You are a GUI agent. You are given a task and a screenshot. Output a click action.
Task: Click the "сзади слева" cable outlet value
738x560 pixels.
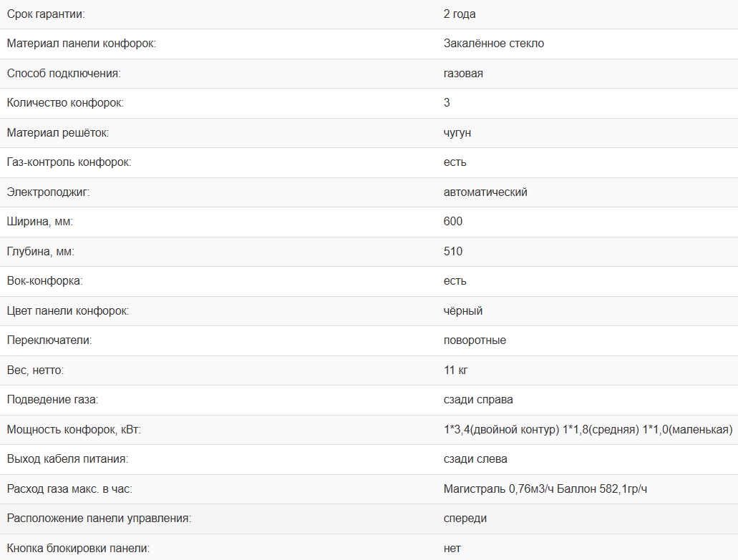[475, 459]
